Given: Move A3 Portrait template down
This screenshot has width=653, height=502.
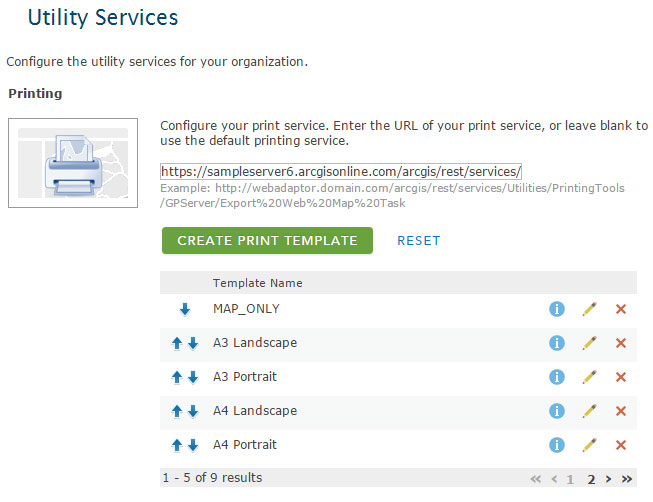Looking at the screenshot, I should [193, 378].
